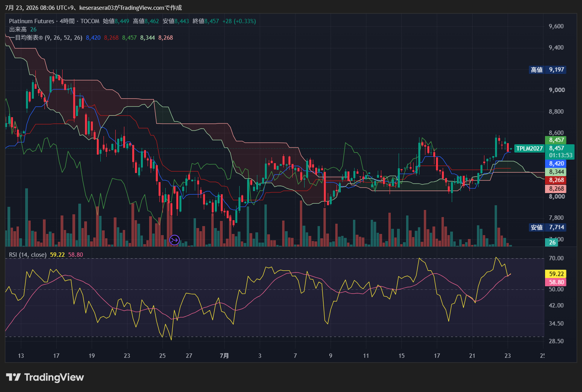This screenshot has height=392, width=582.
Task: Click the 8,000 price axis label
Action: pyautogui.click(x=557, y=197)
